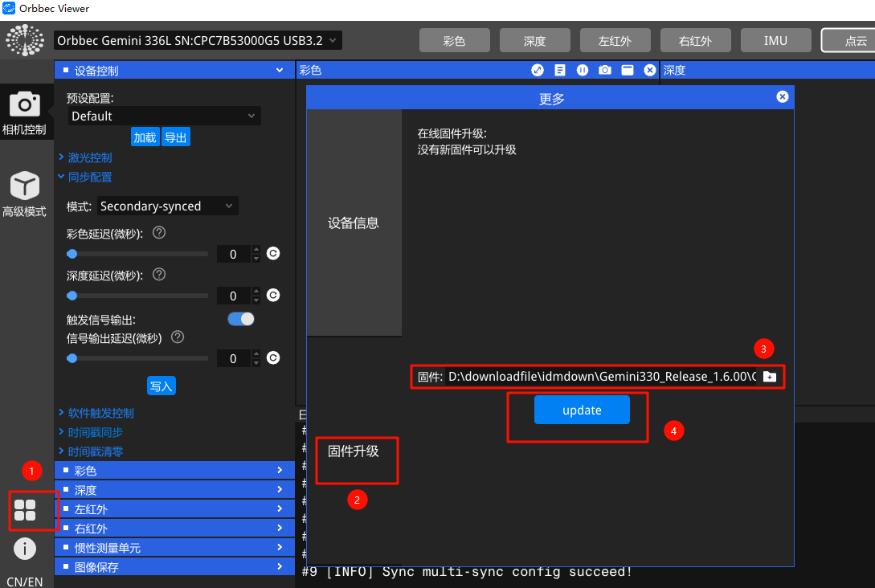Screen dimensions: 875x588
Task: Expand the 惯性测量单元 panel
Action: [174, 548]
